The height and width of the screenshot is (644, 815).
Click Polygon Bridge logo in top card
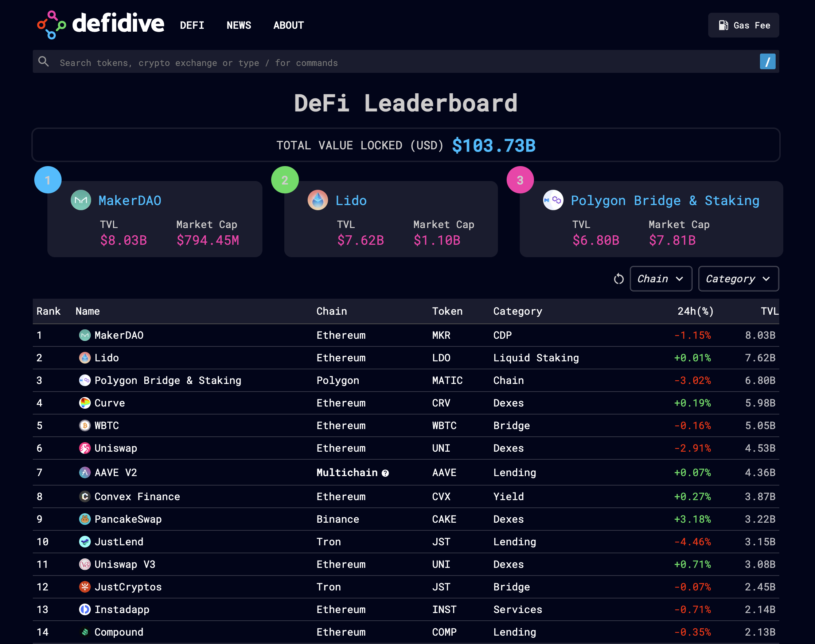pos(553,200)
